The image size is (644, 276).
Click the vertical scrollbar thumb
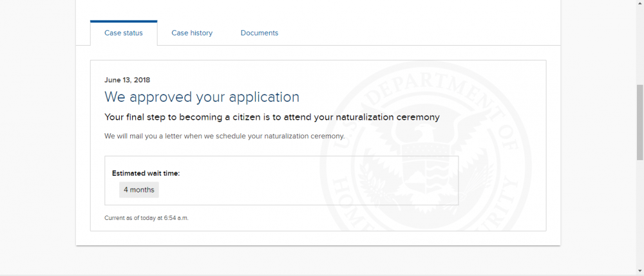tap(639, 121)
